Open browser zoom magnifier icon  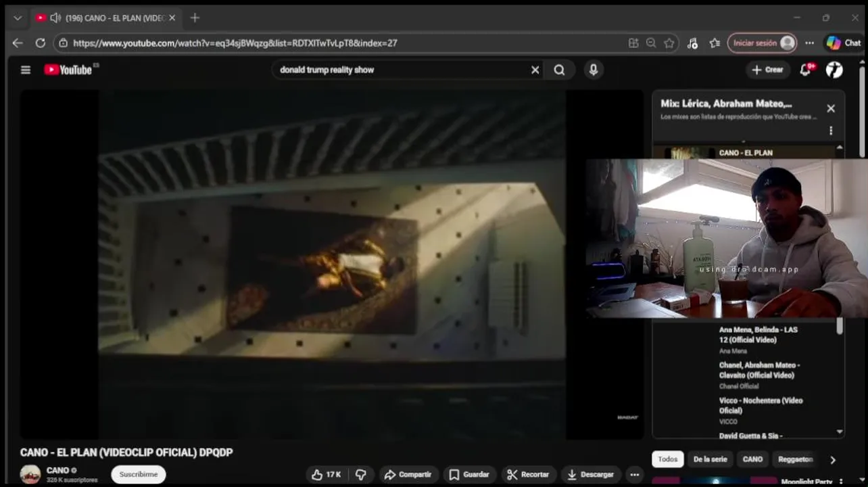click(x=651, y=43)
